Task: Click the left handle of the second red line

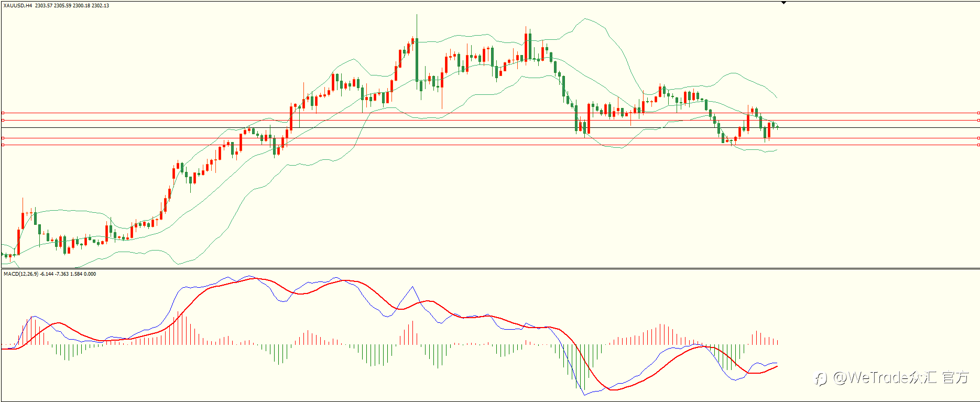Action: (x=3, y=120)
